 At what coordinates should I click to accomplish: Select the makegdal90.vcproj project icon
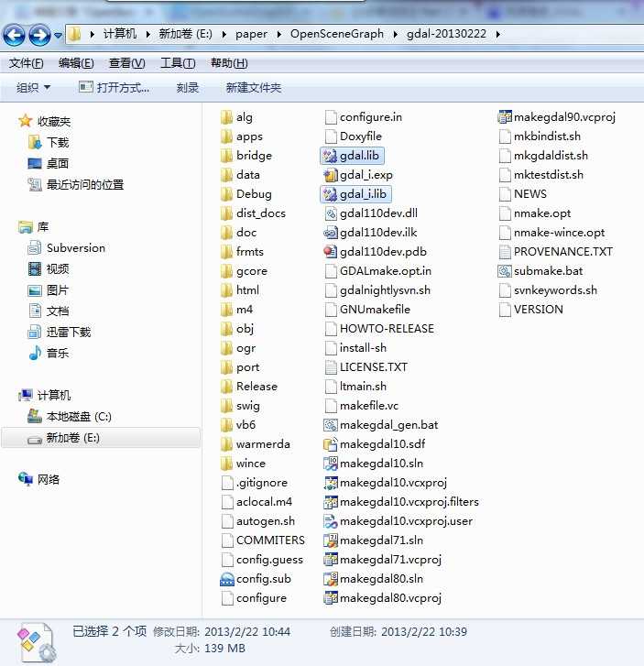[505, 117]
